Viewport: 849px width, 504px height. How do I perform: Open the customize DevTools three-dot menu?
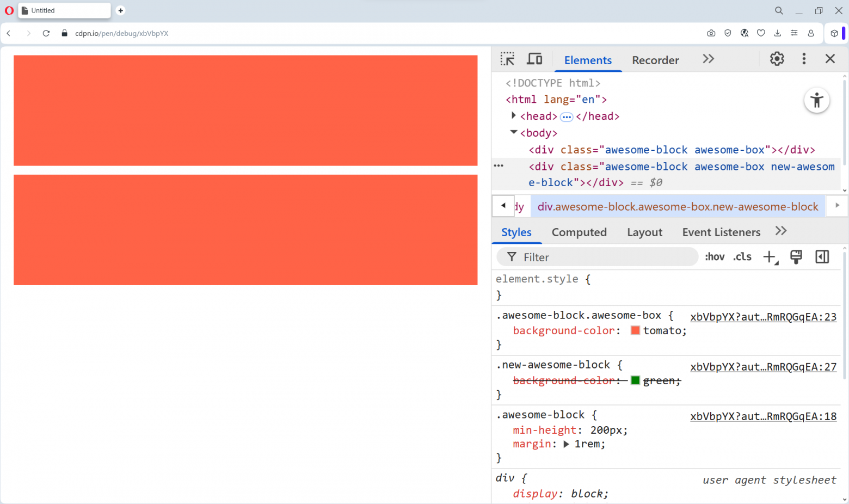[804, 58]
